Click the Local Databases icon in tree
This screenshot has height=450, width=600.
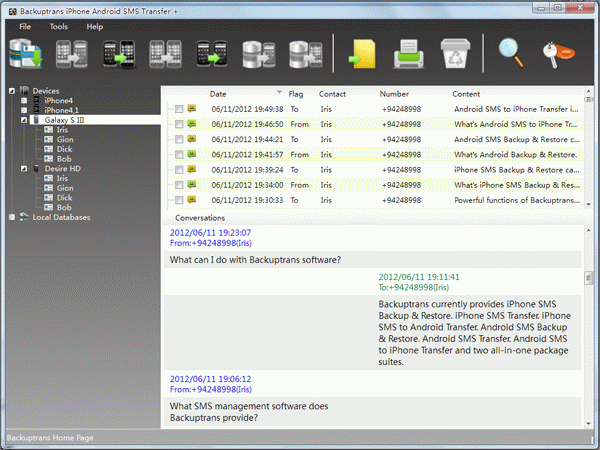24,217
